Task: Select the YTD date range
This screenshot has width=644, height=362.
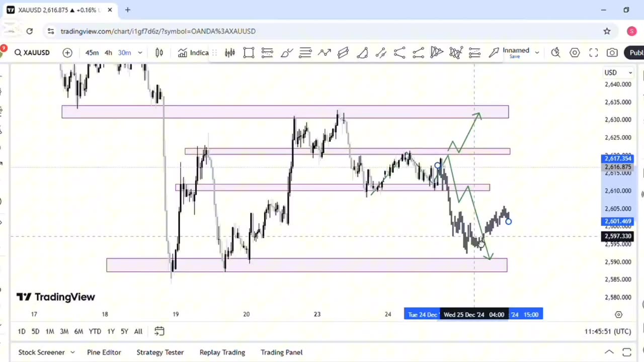Action: click(x=95, y=331)
